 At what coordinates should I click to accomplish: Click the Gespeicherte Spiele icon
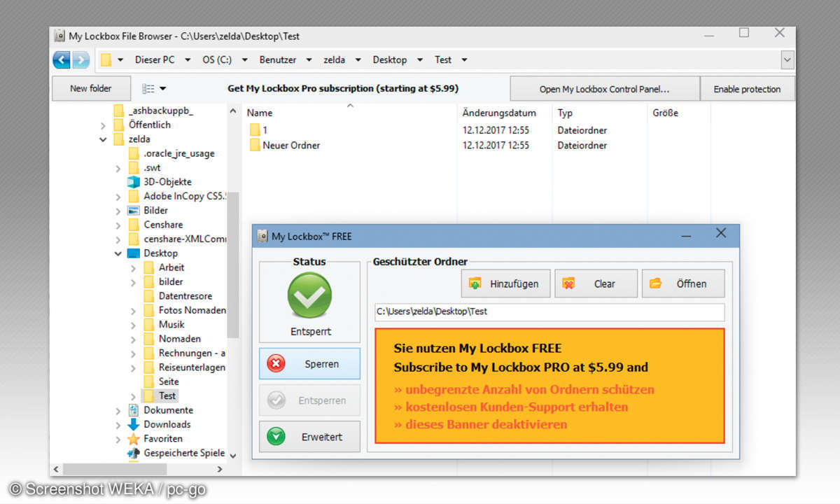134,454
